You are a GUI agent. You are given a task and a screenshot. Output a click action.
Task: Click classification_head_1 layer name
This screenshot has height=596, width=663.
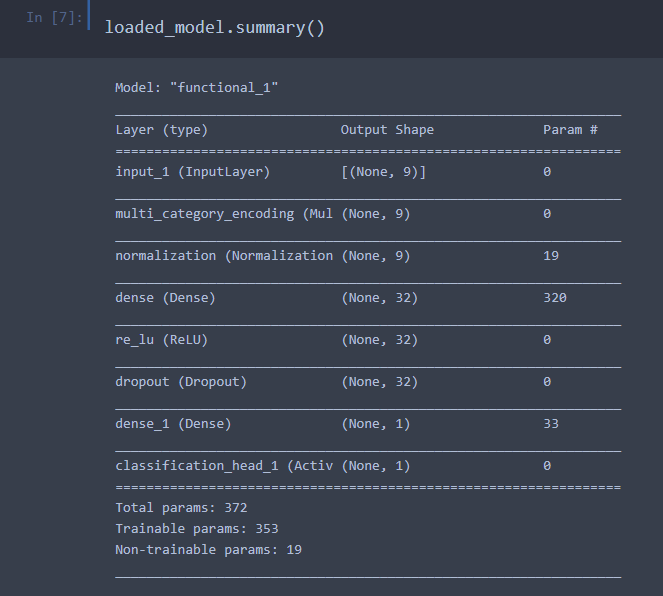(224, 466)
